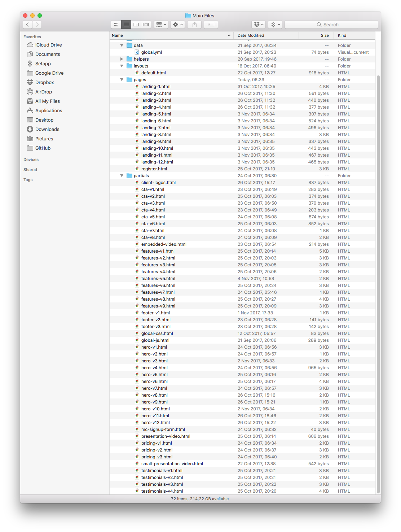This screenshot has height=532, width=401.
Task: Sort by the Kind column header
Action: pyautogui.click(x=355, y=35)
